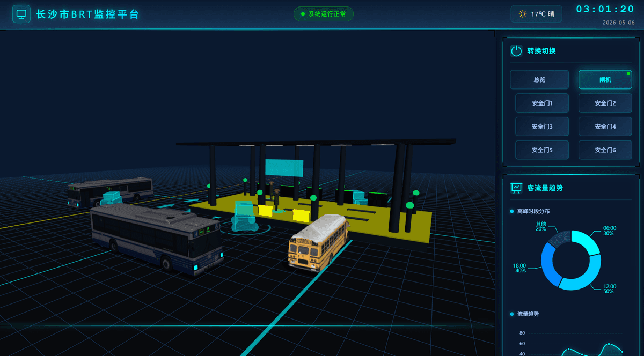Click the 长沙市BRT监控平台 title
Viewport: 644px width, 356px height.
tap(87, 14)
